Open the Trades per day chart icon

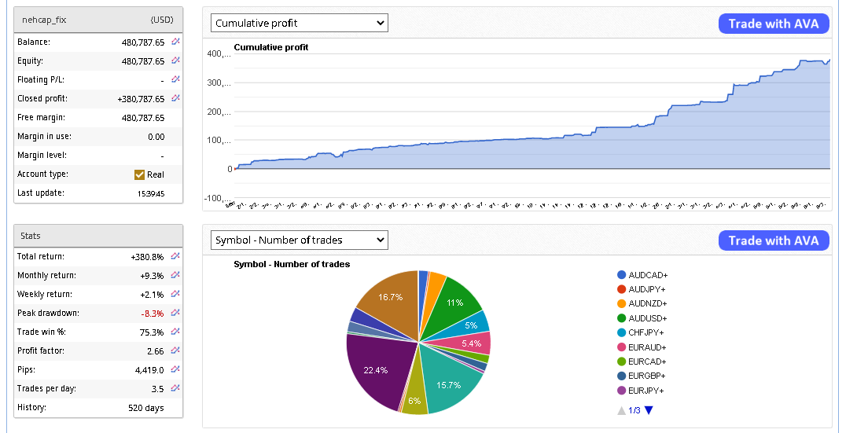pos(175,388)
